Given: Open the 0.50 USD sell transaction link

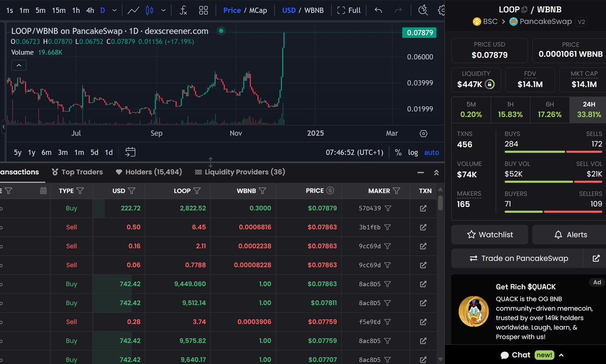Looking at the screenshot, I should pos(423,227).
